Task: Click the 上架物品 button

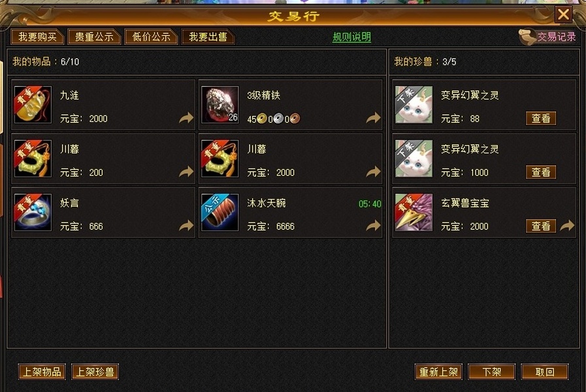Action: click(42, 372)
